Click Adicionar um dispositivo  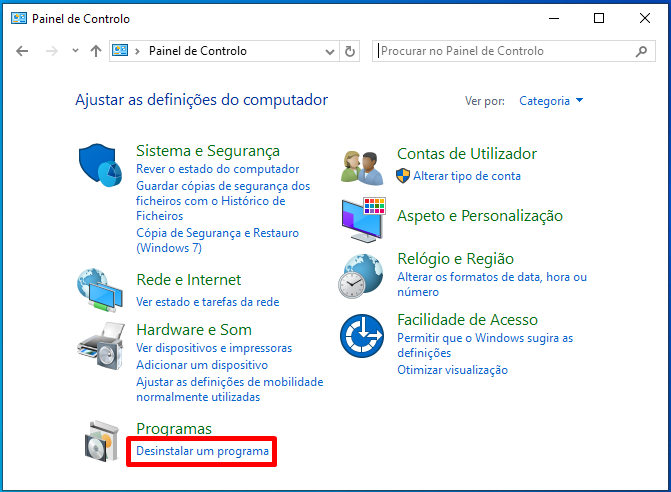[x=202, y=365]
